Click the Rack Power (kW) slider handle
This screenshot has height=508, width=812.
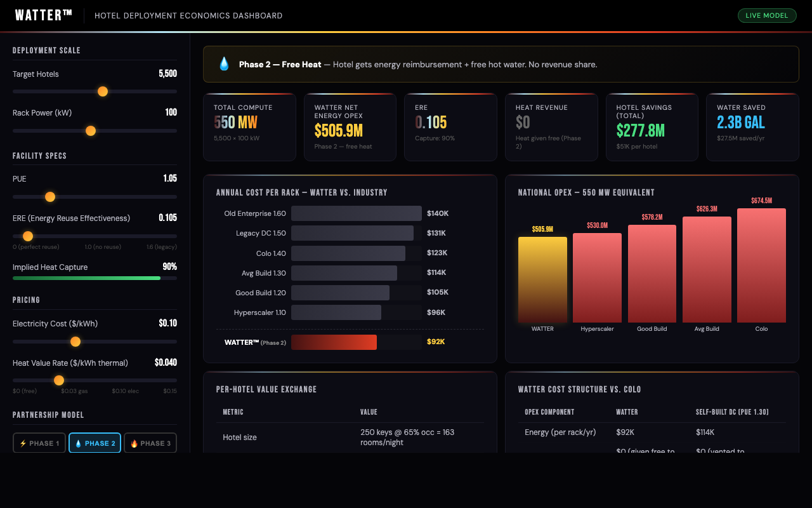pos(91,131)
